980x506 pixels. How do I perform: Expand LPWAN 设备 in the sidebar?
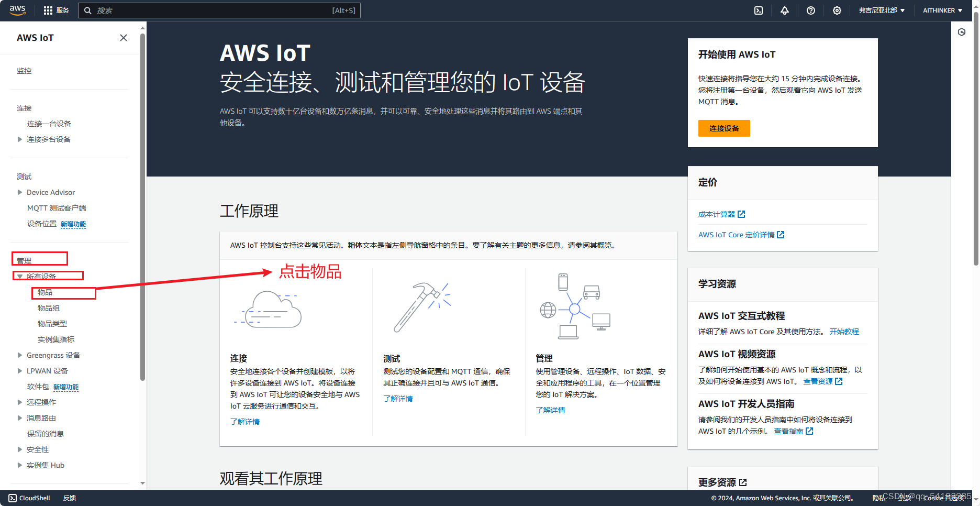point(20,371)
